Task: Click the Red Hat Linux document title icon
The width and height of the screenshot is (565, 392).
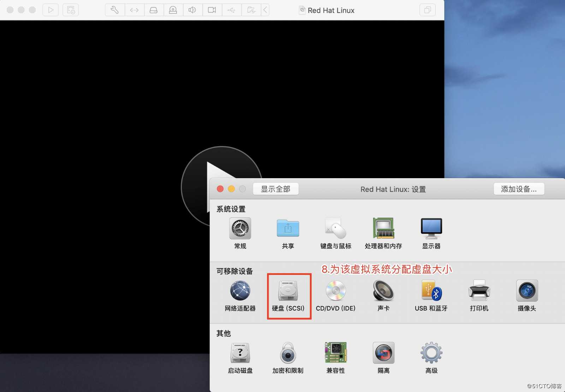Action: pyautogui.click(x=302, y=10)
